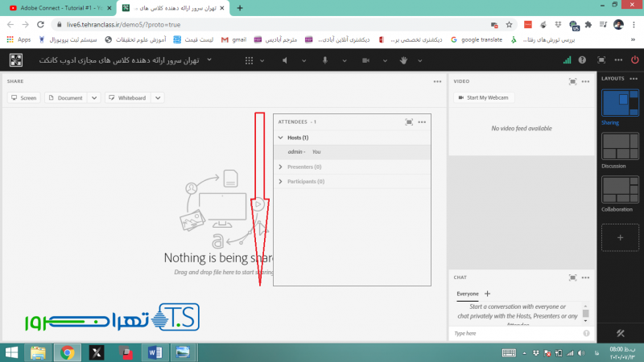This screenshot has width=644, height=362.
Task: Mute the speaker icon in the top bar
Action: coord(284,60)
